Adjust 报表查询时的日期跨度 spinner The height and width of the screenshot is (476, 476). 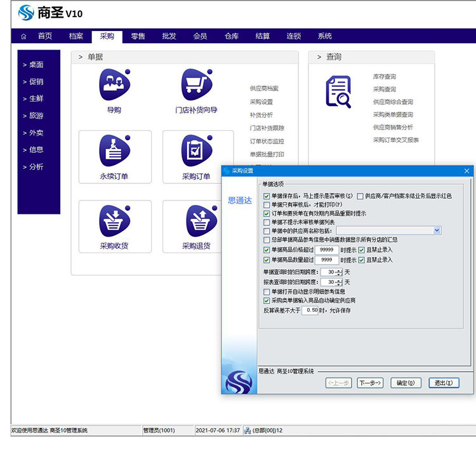[340, 282]
